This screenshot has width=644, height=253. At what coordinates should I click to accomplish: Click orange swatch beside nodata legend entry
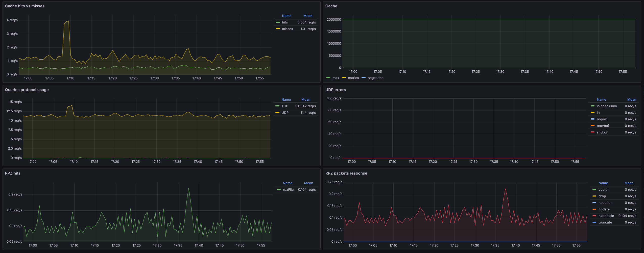coord(594,209)
